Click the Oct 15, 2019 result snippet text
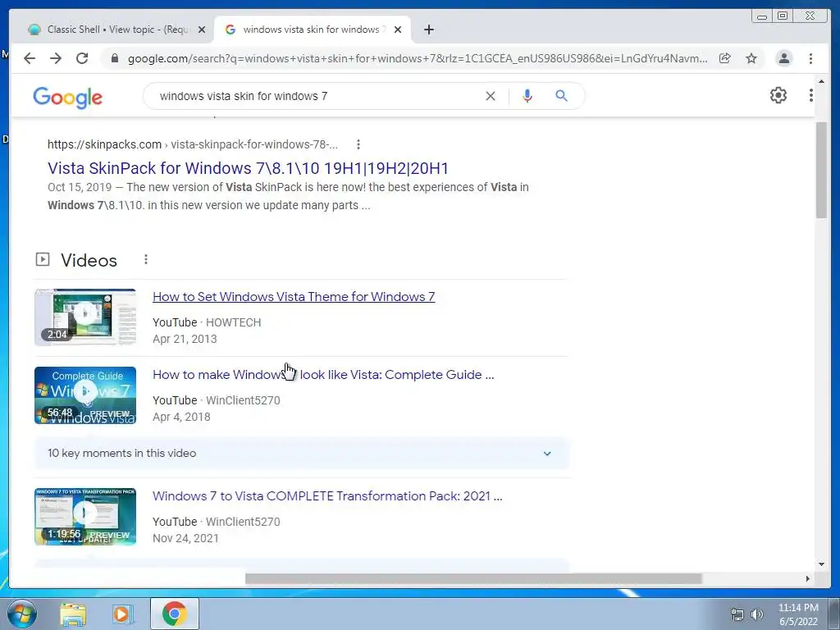The width and height of the screenshot is (840, 630). tap(288, 196)
